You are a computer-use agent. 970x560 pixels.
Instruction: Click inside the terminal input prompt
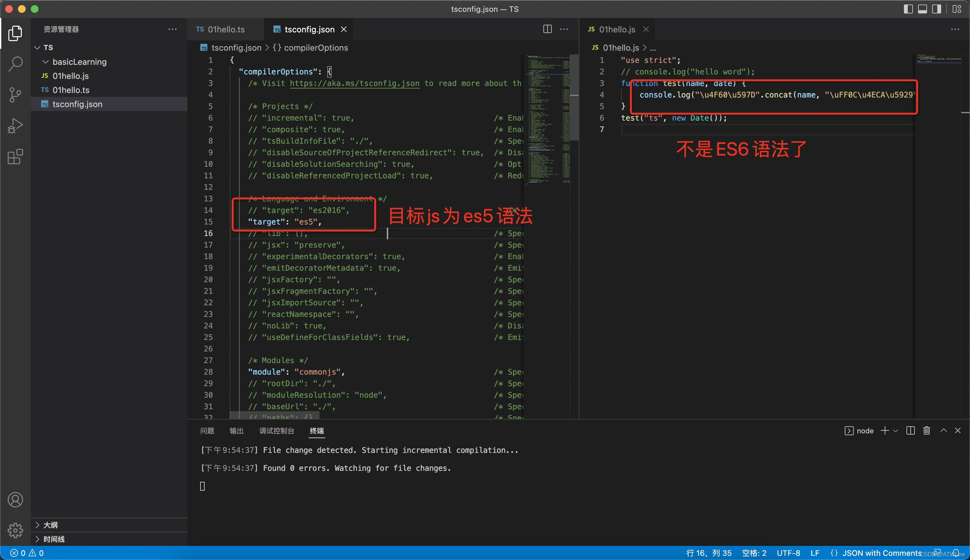pos(202,486)
